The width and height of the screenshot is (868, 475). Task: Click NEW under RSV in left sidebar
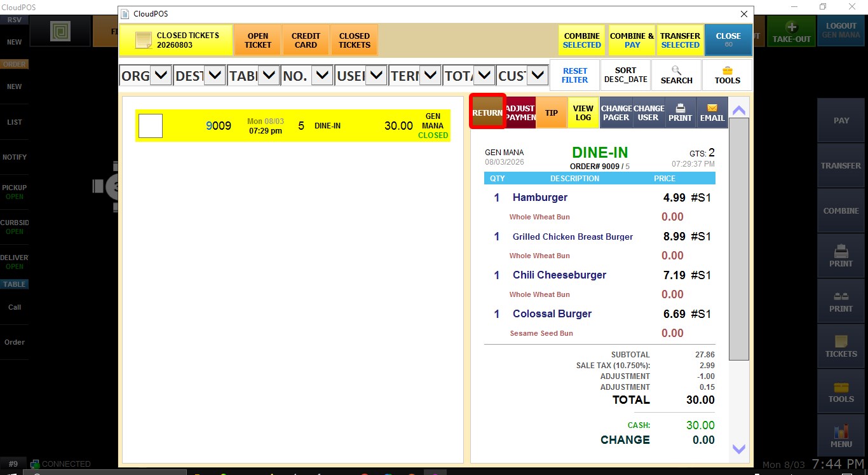point(14,42)
